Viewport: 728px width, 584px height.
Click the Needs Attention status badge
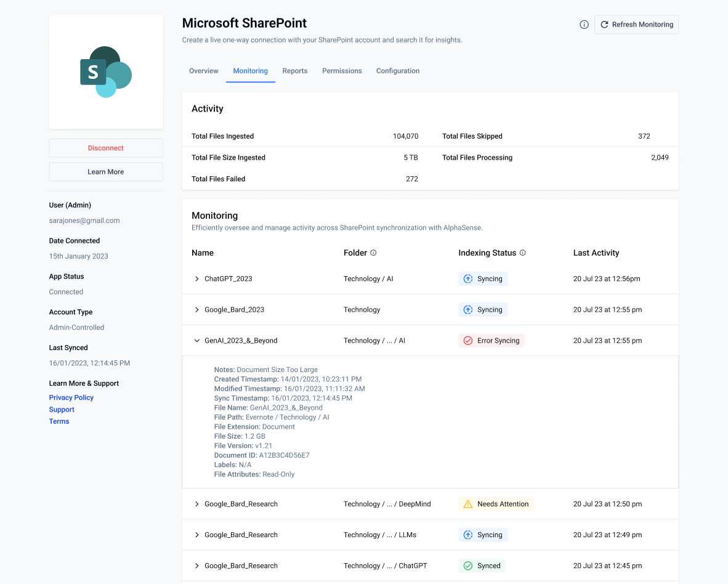(x=496, y=504)
